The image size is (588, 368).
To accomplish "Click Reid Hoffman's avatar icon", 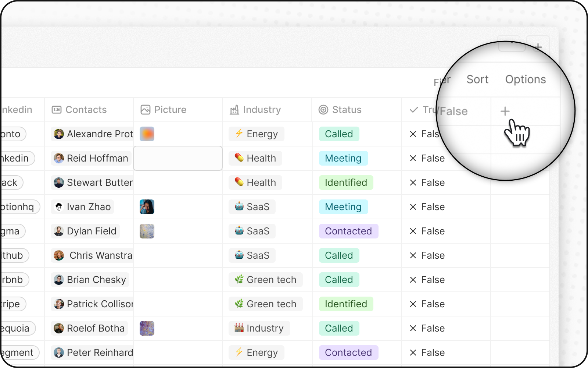I will (59, 158).
